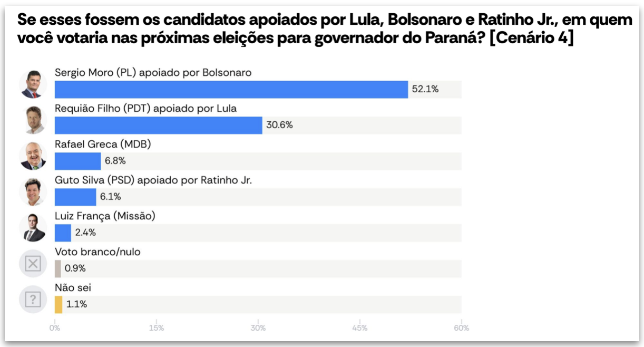The width and height of the screenshot is (644, 347).
Task: Click the Requião Filho candidate photo
Action: (33, 120)
